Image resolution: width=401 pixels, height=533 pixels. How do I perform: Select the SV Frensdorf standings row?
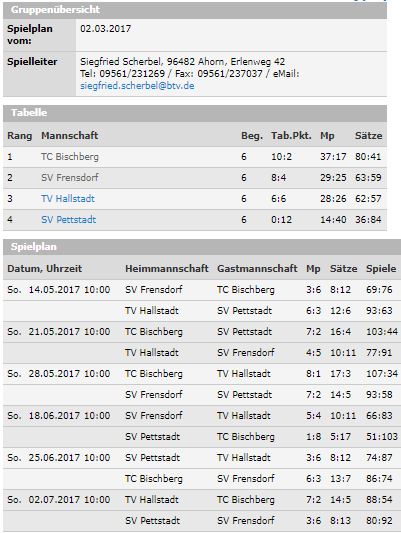[195, 178]
